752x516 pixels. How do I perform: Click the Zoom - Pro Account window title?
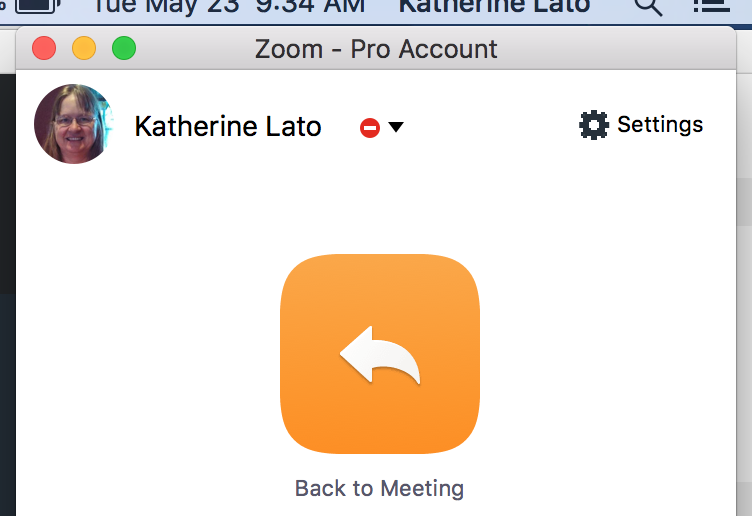tap(376, 48)
